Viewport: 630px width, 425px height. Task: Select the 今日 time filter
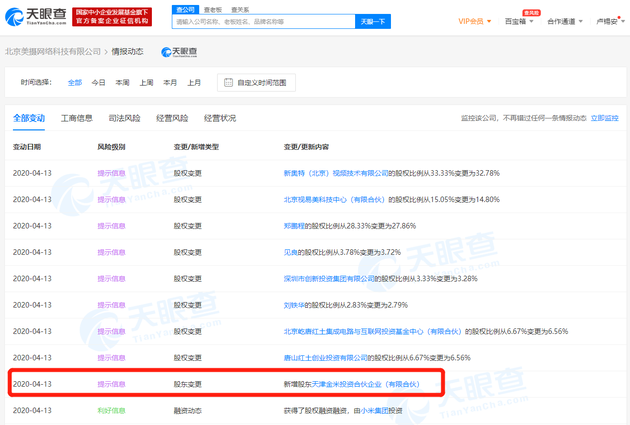pos(98,83)
